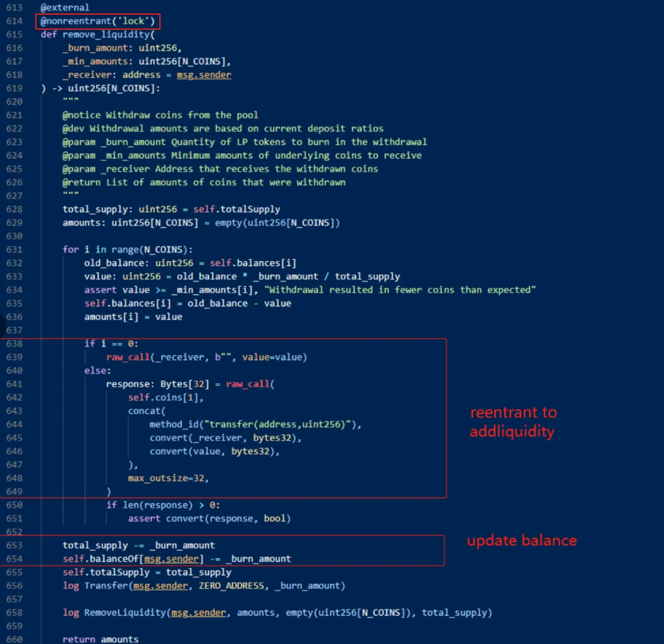Viewport: 664px width, 644px height.
Task: Select line number 614
Action: (14, 21)
